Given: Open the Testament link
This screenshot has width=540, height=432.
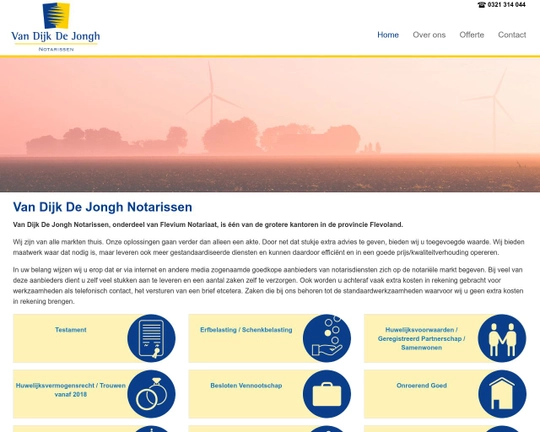Looking at the screenshot, I should point(71,330).
